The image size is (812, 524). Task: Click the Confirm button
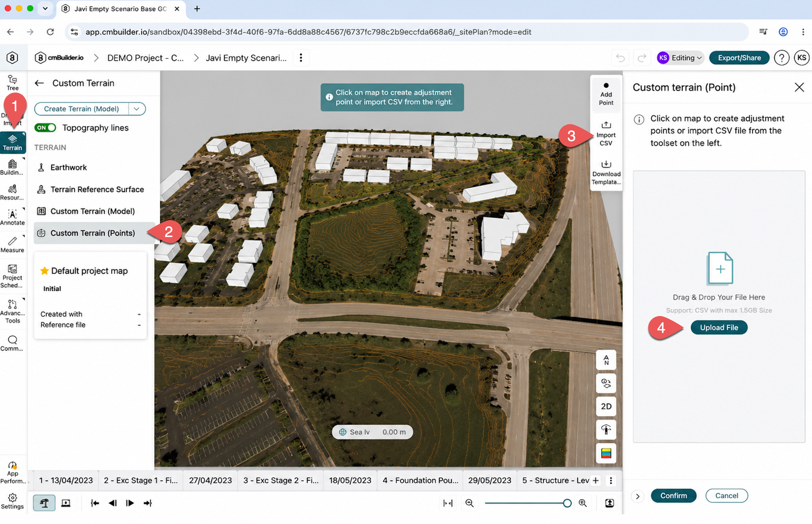(674, 496)
